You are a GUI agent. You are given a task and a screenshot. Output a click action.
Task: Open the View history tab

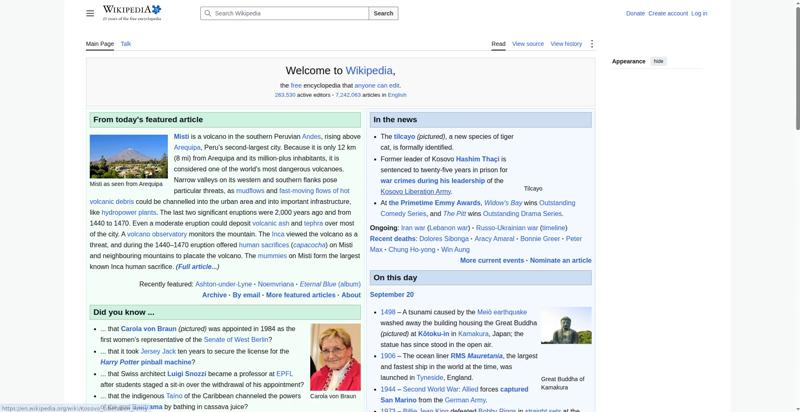[x=566, y=44]
